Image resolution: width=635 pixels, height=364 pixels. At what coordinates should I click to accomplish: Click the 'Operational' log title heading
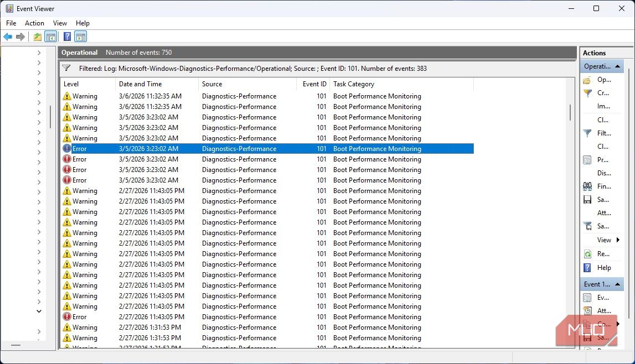[x=79, y=53]
